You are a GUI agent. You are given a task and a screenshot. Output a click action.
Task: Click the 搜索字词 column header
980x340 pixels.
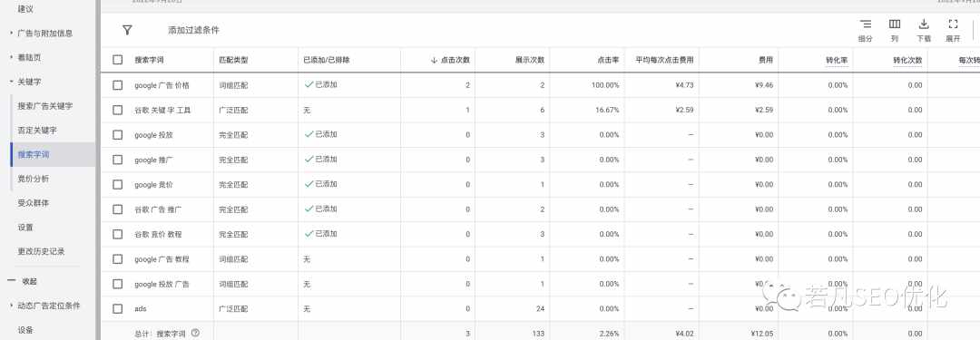(x=150, y=61)
